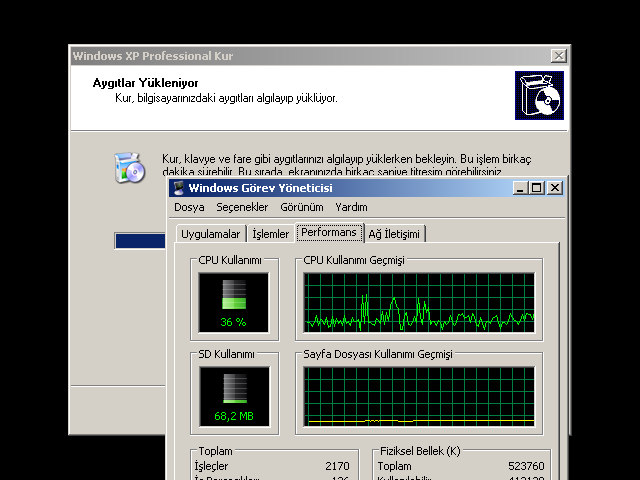640x480 pixels.
Task: Select the Performans tab
Action: 329,233
